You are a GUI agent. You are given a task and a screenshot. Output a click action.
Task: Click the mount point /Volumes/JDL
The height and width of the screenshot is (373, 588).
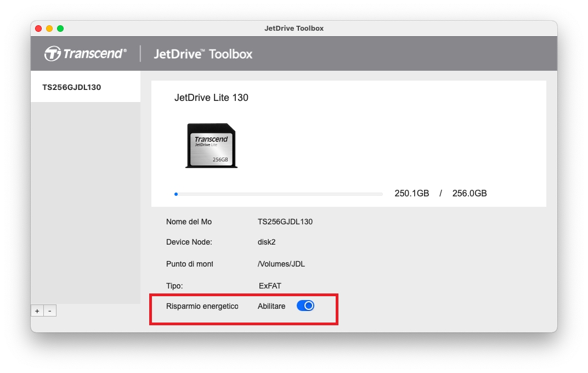coord(281,264)
